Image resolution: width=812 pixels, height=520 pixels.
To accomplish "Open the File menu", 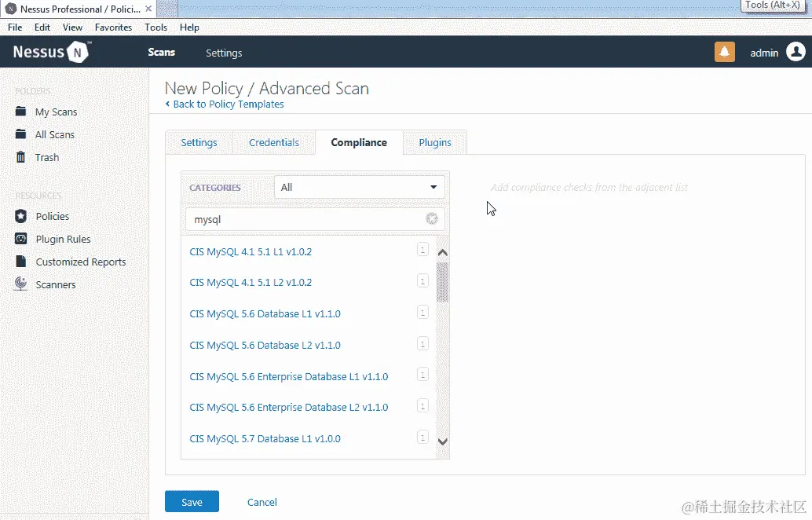I will [15, 27].
